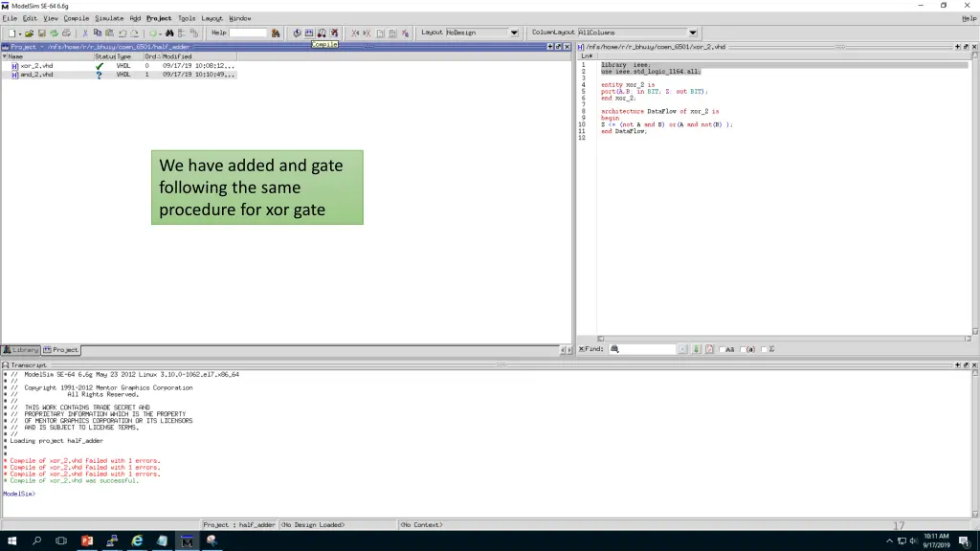Sort by the Modified column header

pos(199,56)
